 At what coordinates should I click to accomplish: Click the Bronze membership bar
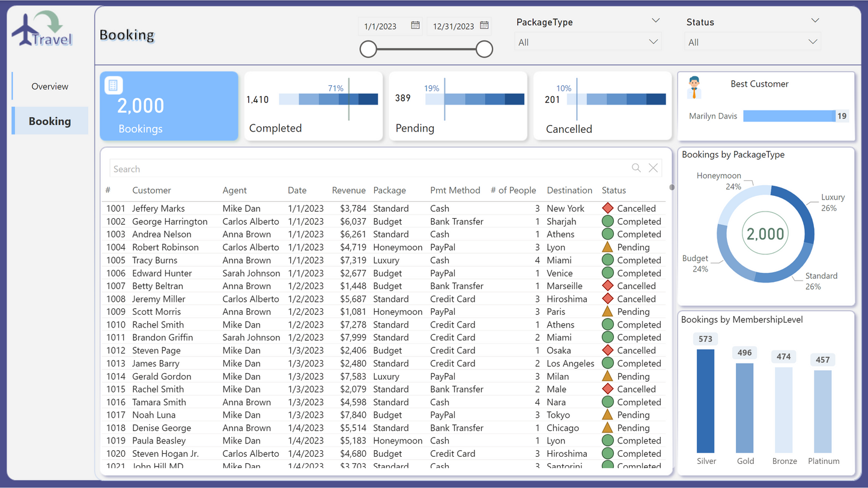pos(784,410)
